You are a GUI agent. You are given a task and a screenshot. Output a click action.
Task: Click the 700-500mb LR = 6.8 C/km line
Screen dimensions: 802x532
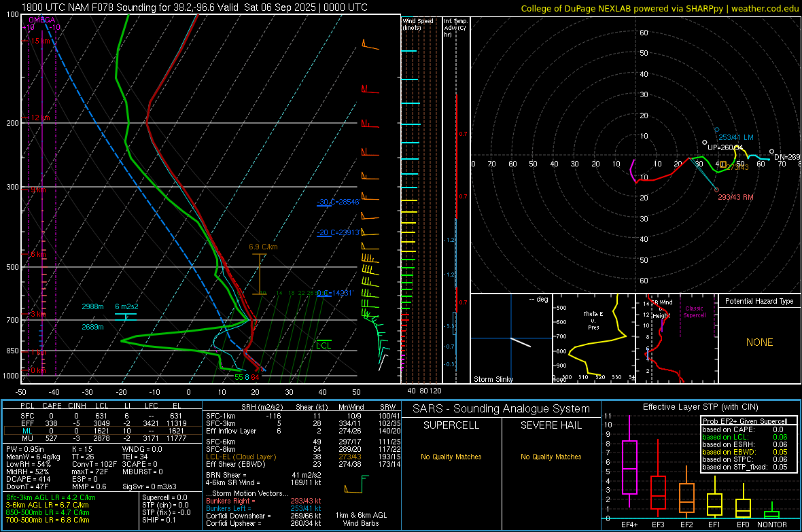(x=48, y=520)
